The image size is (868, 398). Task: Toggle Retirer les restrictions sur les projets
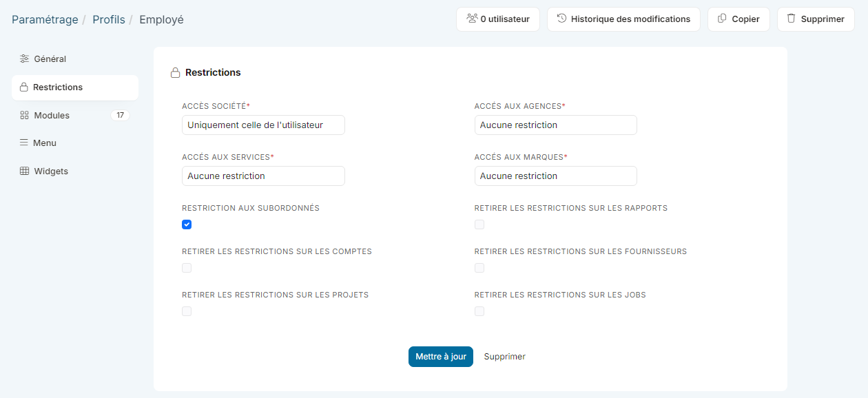[187, 311]
